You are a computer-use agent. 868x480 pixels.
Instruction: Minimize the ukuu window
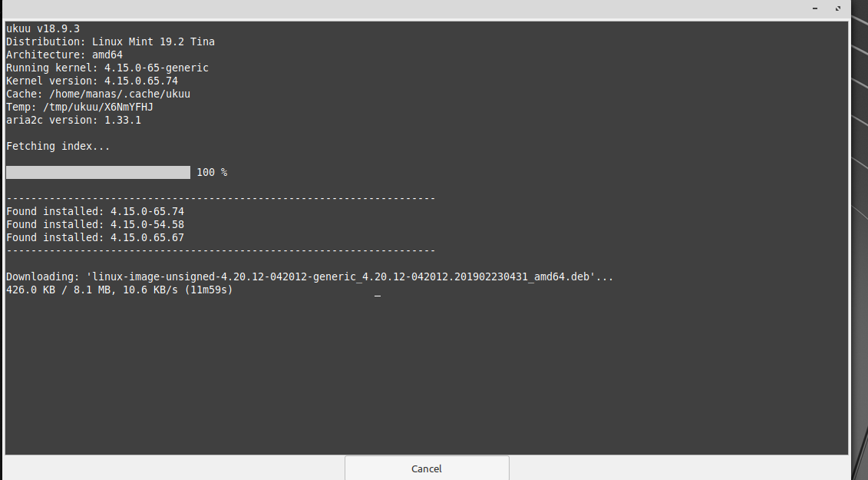click(x=814, y=8)
